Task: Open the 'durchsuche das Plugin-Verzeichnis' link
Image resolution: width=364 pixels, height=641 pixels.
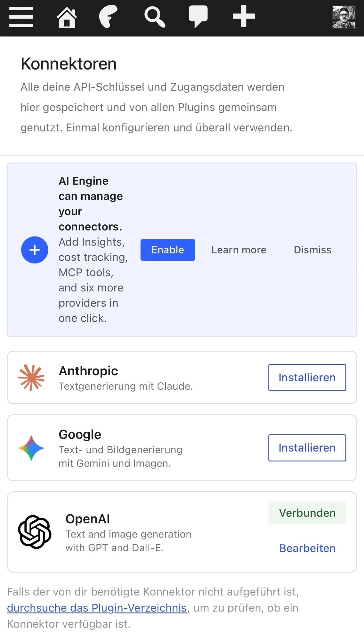Action: pos(97,608)
